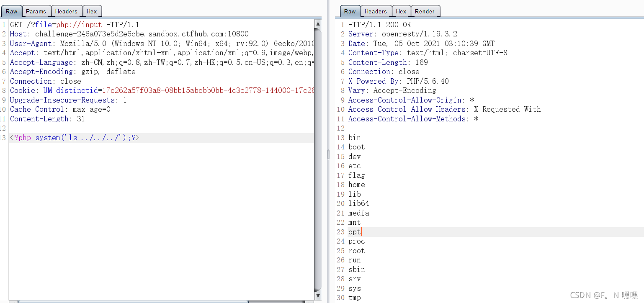Click the php system payload line
Viewport: 644px width, 303px height.
click(75, 138)
